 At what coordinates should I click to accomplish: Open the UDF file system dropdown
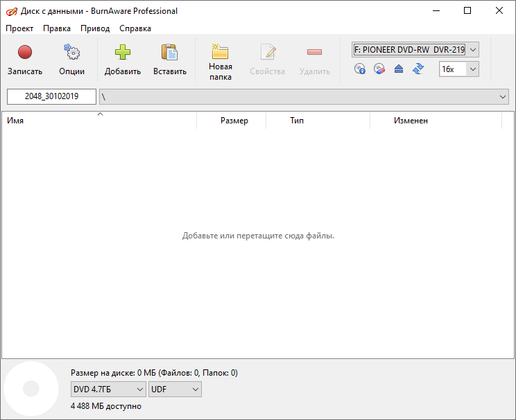pos(175,389)
